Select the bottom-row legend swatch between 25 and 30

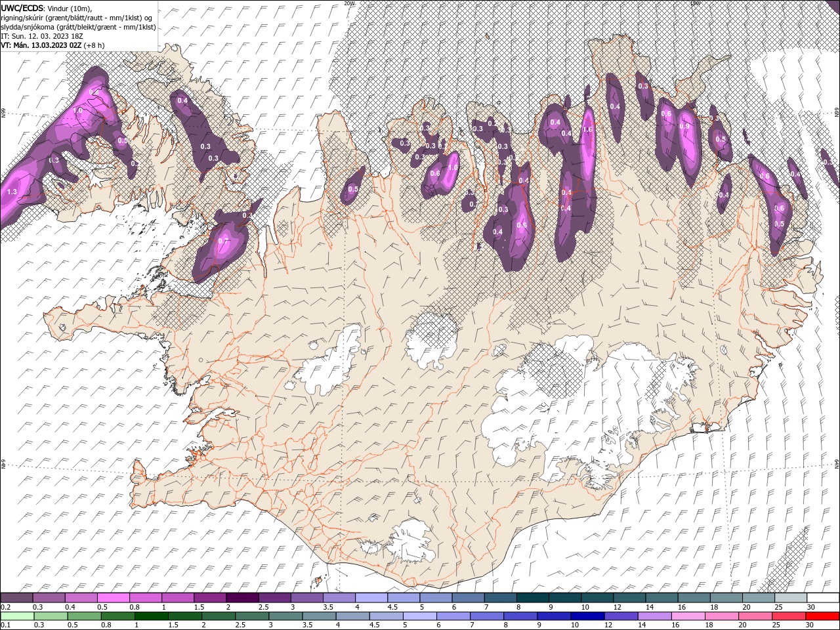(x=790, y=616)
